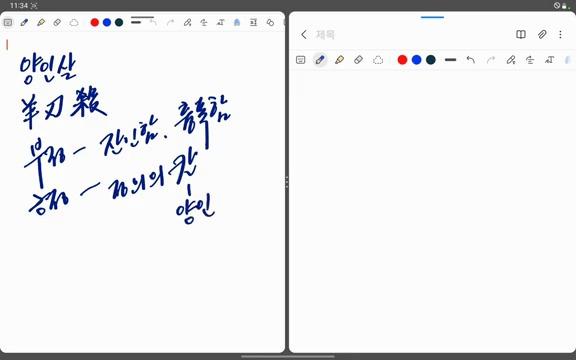Screen dimensions: 576x360
Task: Switch to keyboard mode in left note
Action: [x=8, y=22]
